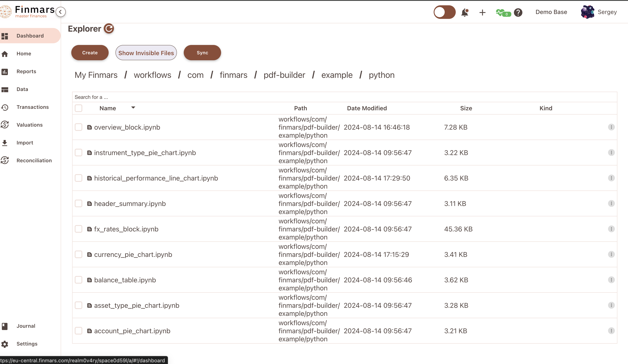Go to Home in the sidebar
628x364 pixels.
pos(24,54)
